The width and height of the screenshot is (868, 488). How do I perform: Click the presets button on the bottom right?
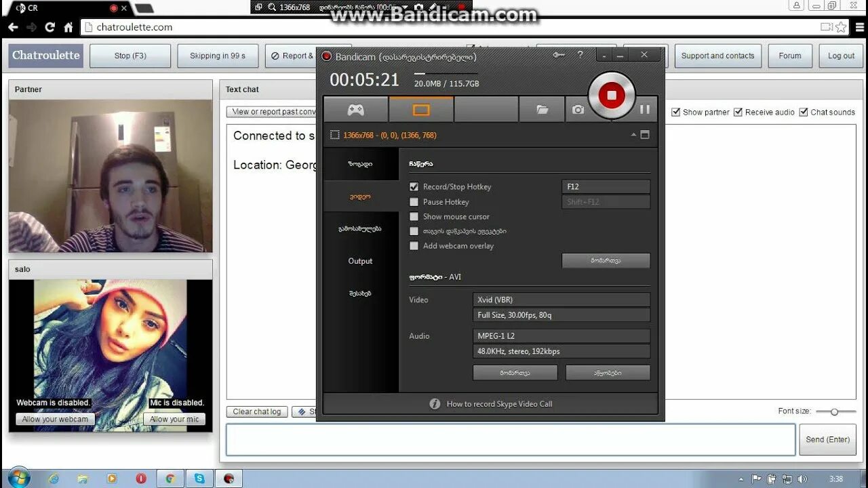point(608,373)
